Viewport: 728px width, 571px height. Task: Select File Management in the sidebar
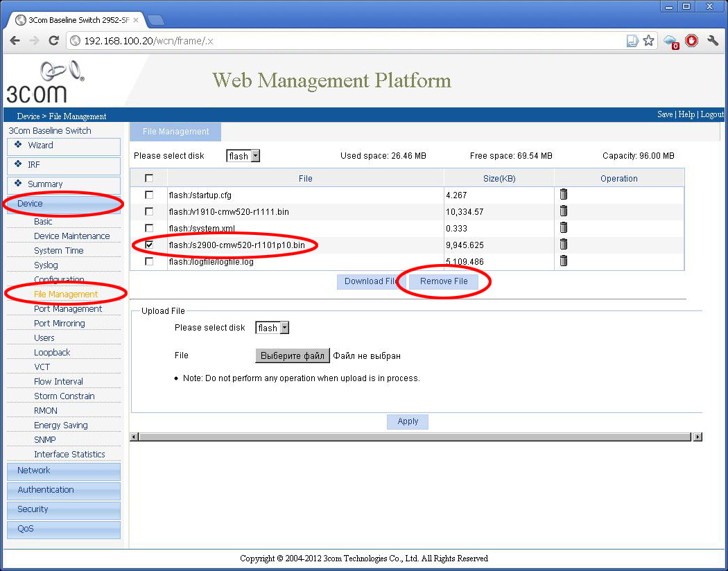[66, 294]
